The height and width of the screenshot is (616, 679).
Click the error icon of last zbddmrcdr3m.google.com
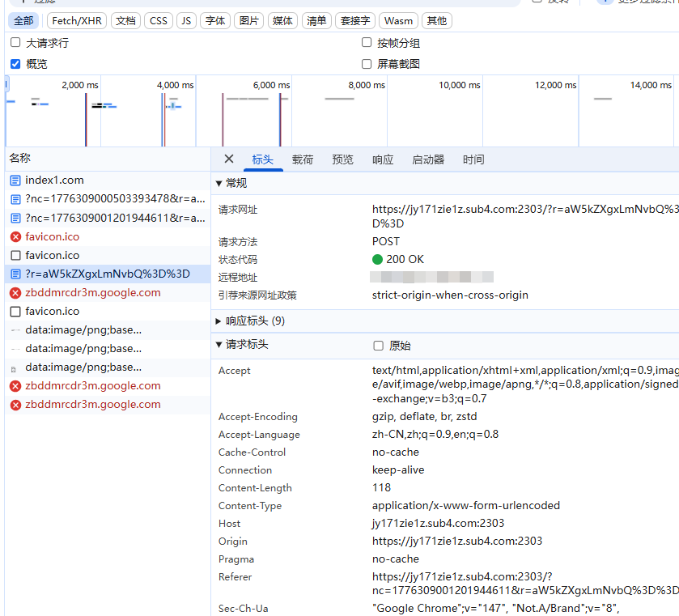coord(15,405)
